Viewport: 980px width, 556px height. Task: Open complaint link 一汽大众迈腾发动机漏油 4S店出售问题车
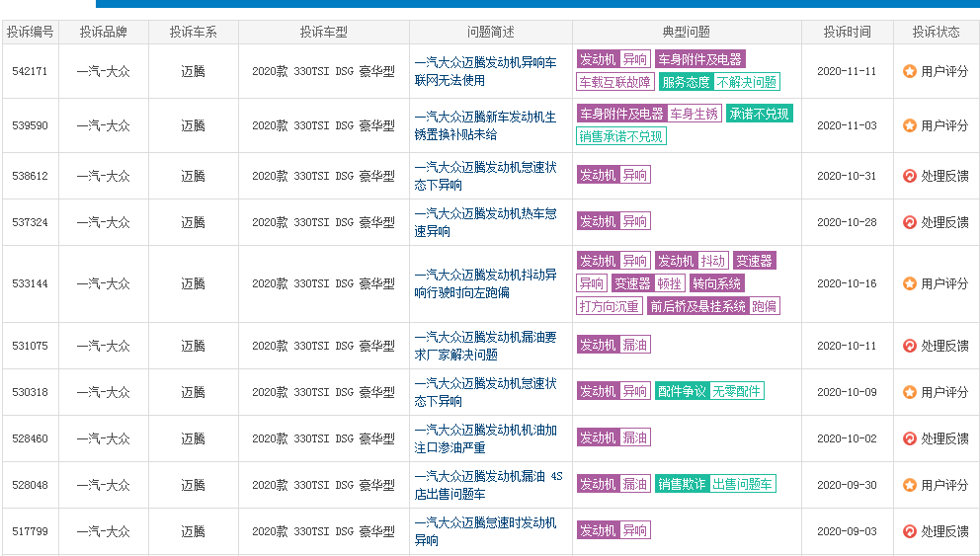[488, 485]
